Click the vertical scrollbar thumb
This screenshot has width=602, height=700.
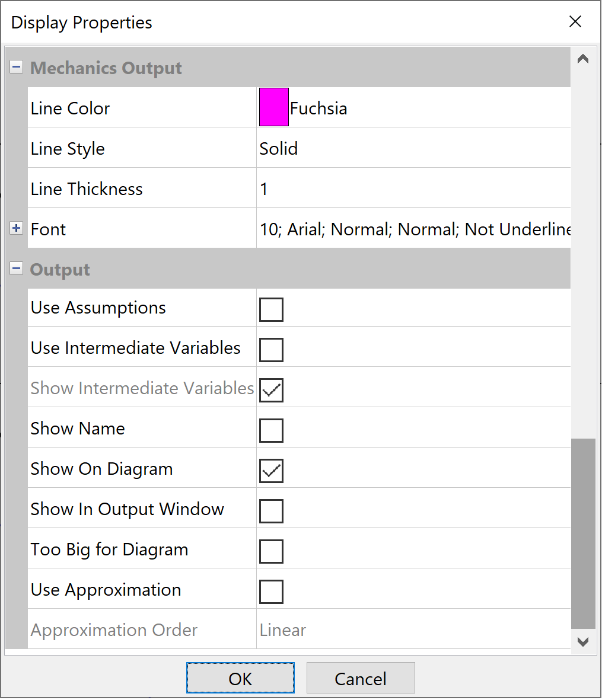tap(583, 533)
